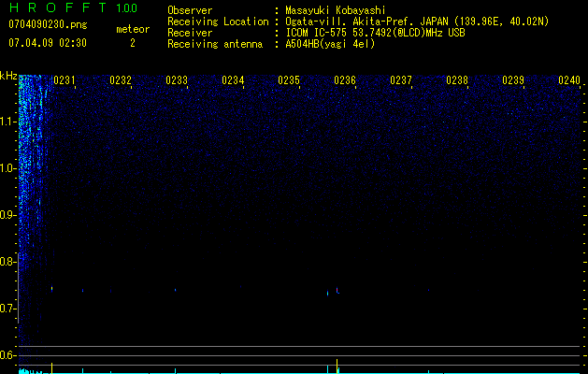
Task: Click the tall yellow detection spike below 0236
Action: [x=337, y=366]
